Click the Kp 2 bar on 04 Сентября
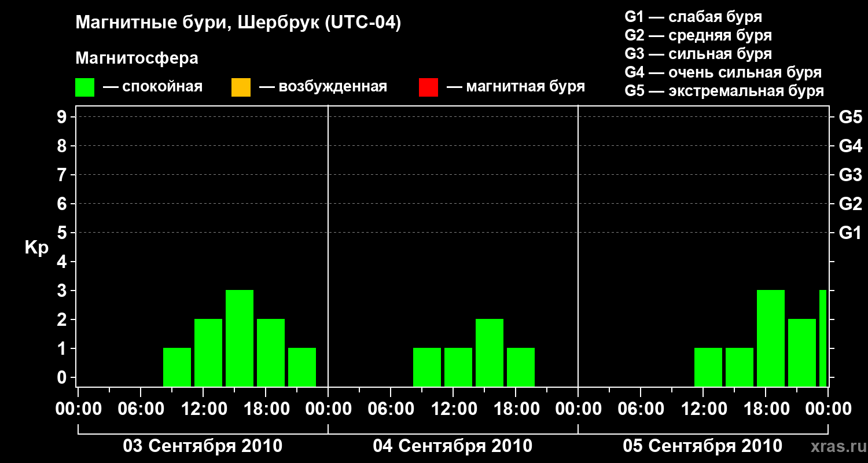 (490, 352)
